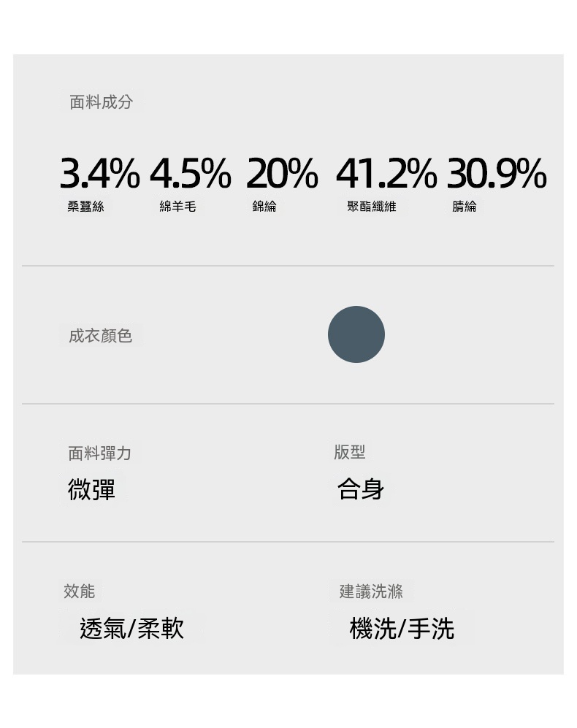Select the 機洗/手洗 washing recommendation
This screenshot has height=728, width=577.
402,628
